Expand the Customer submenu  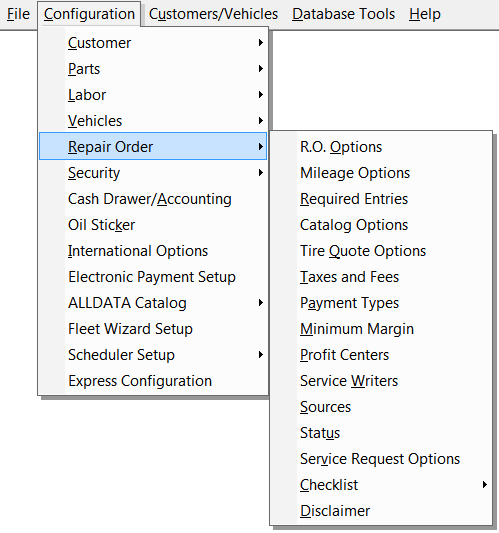click(153, 43)
